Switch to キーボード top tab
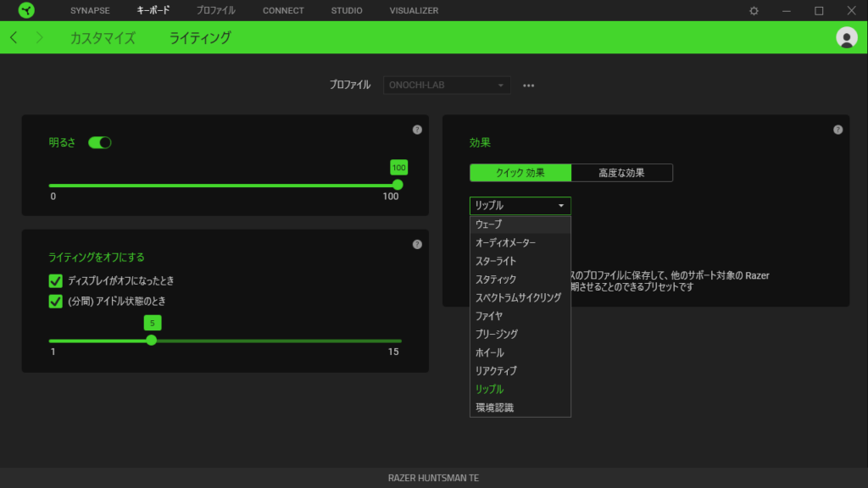The width and height of the screenshot is (868, 488). coord(153,10)
